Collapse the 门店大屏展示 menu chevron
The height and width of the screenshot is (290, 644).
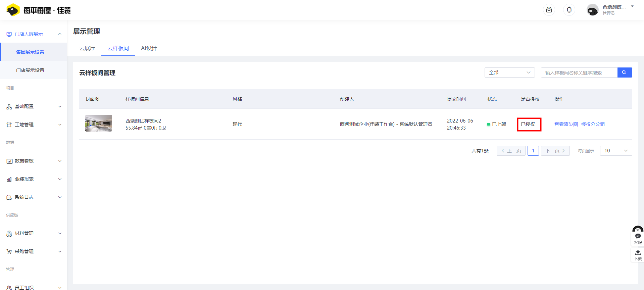[x=60, y=34]
